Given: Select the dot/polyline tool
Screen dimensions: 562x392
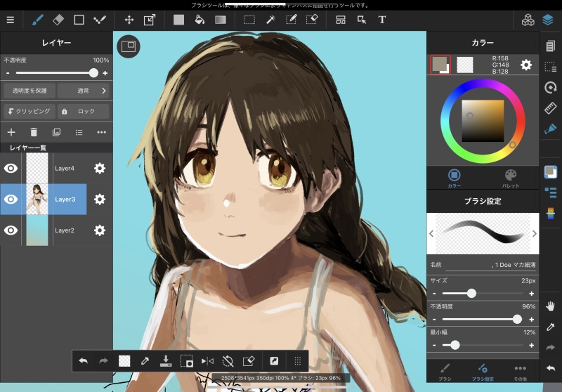Looking at the screenshot, I should pyautogui.click(x=100, y=20).
